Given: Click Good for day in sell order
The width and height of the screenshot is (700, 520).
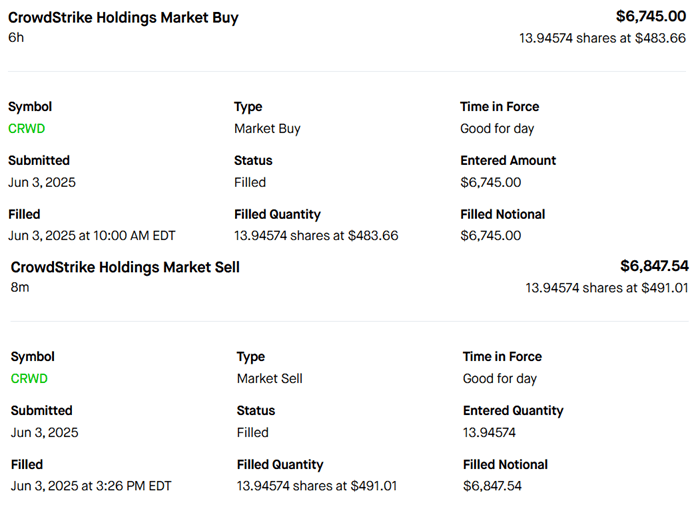Looking at the screenshot, I should click(x=500, y=379).
